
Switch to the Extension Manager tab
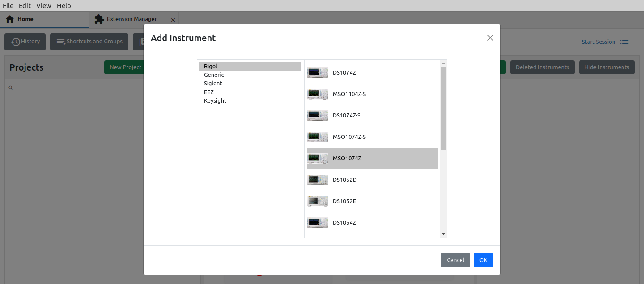click(x=134, y=19)
